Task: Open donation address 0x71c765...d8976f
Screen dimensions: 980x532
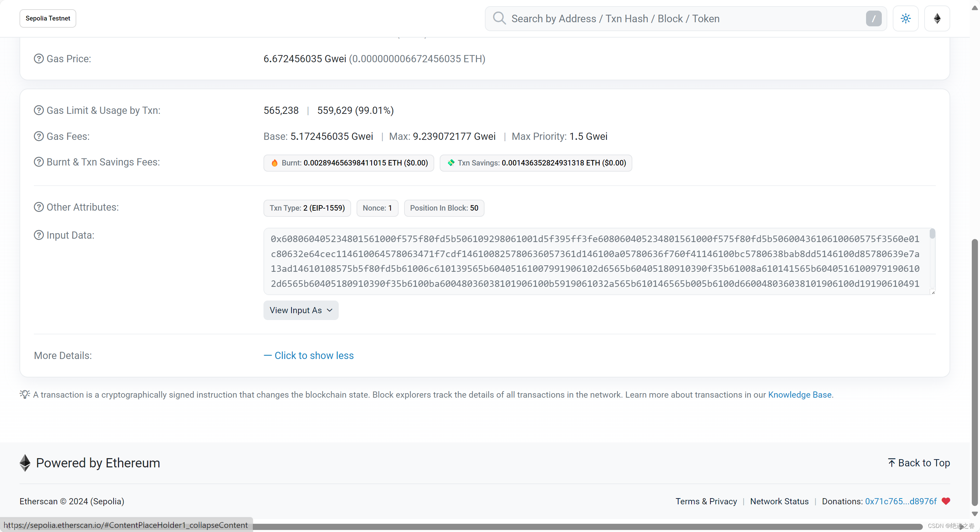Action: [x=901, y=501]
